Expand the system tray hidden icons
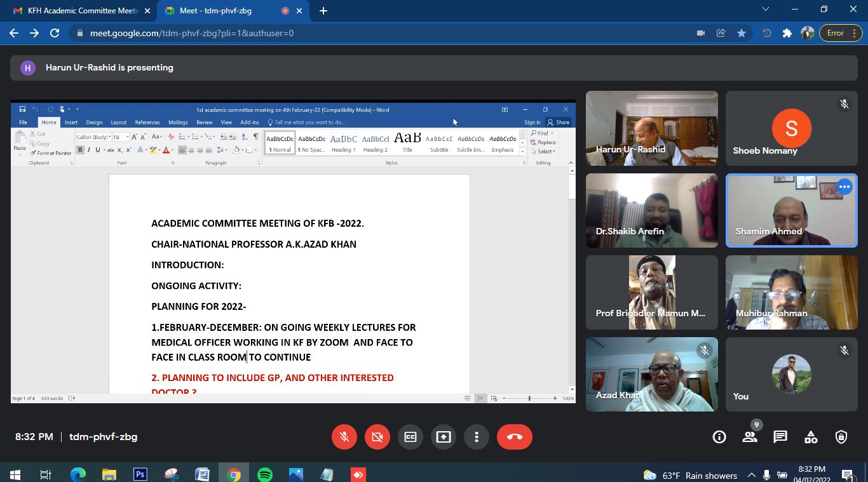868x482 pixels. [751, 475]
